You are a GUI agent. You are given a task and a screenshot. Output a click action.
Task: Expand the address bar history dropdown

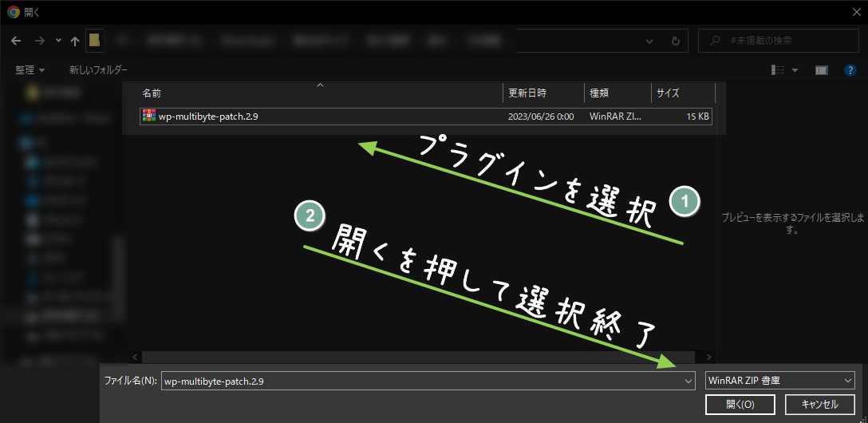[x=650, y=41]
